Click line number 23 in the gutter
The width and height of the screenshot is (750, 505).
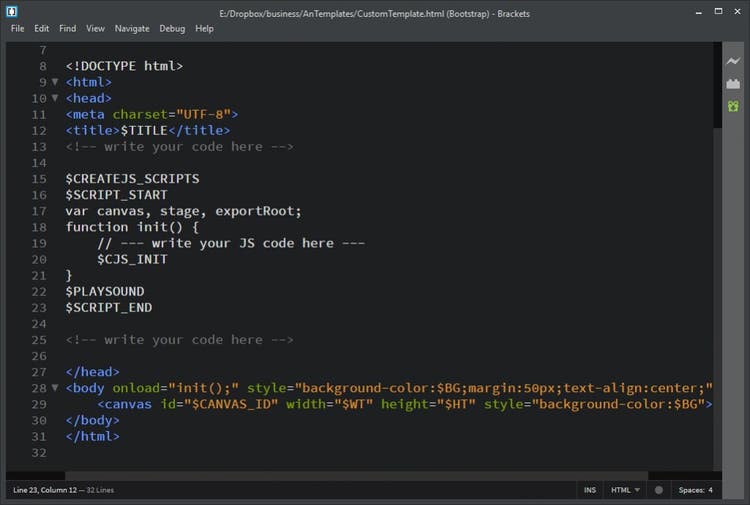click(x=39, y=324)
